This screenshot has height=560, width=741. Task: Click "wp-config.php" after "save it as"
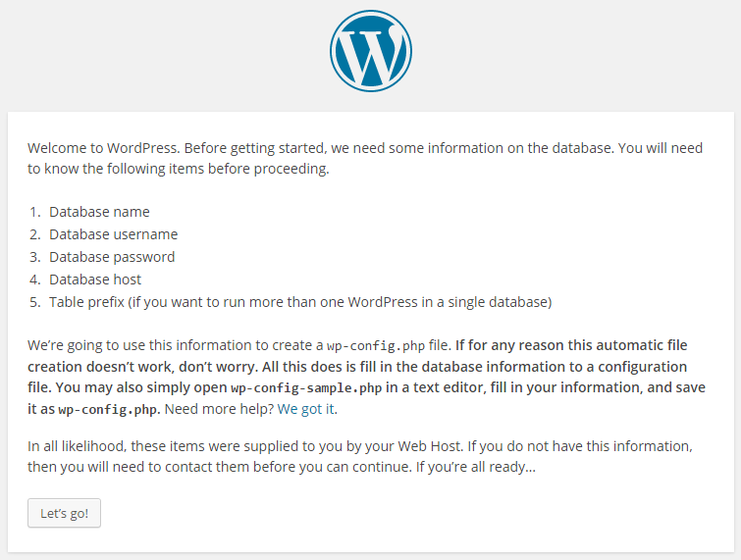click(101, 409)
